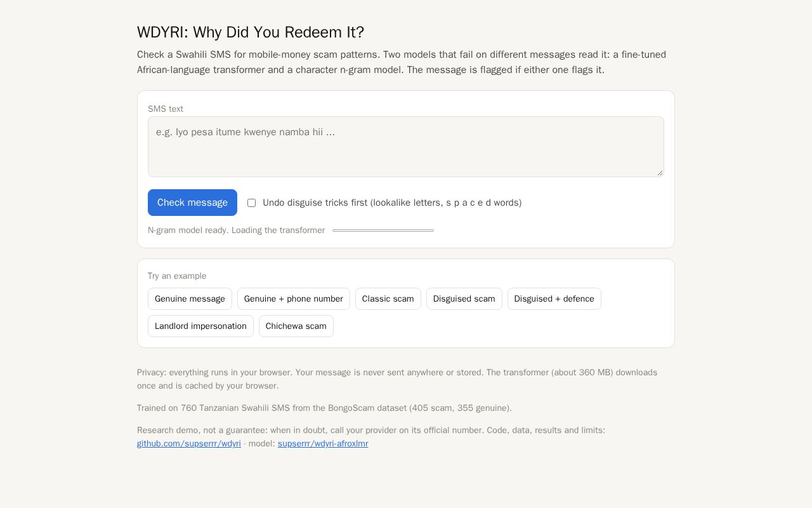Click the 'Check a Swahili SMS' description paragraph

click(402, 62)
